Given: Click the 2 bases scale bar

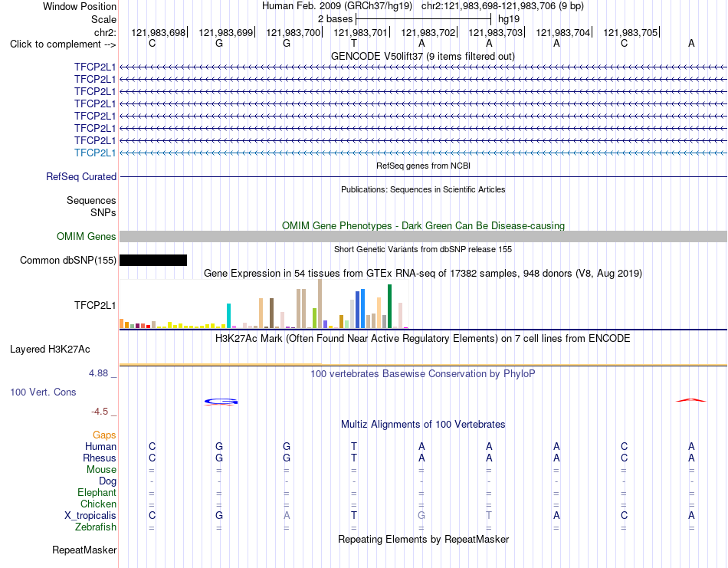Looking at the screenshot, I should click(x=423, y=19).
